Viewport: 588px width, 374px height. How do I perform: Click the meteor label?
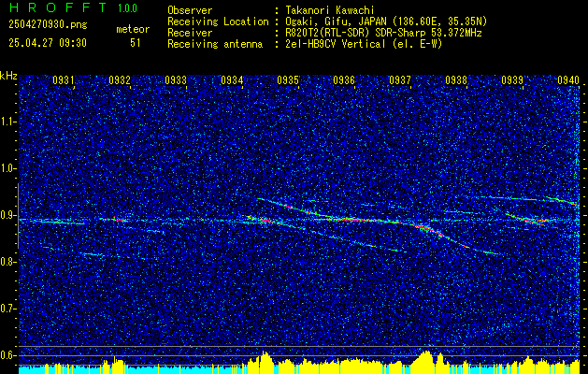tap(133, 29)
